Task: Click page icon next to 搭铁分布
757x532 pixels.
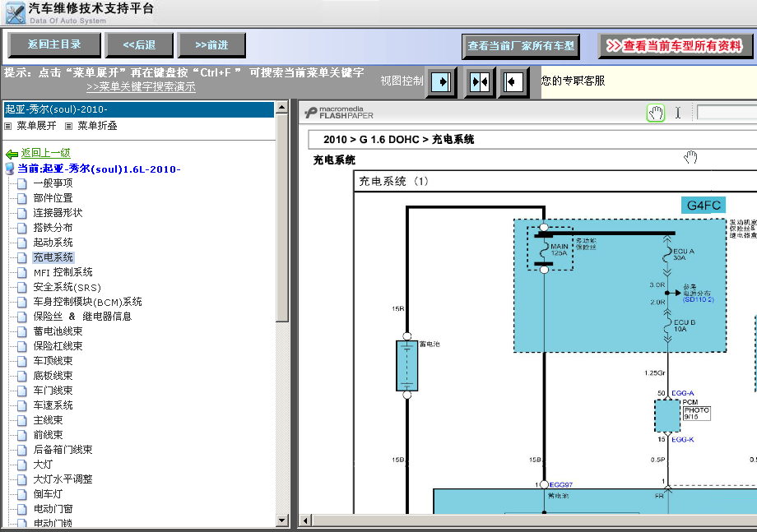Action: (x=21, y=228)
